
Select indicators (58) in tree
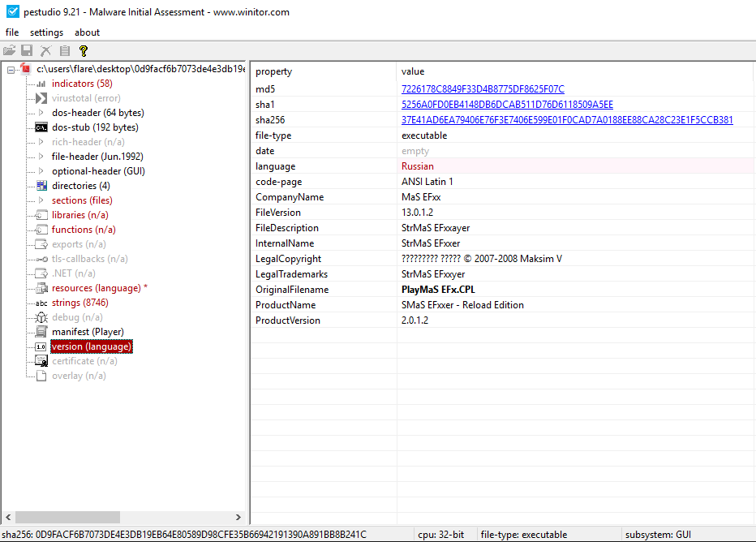[x=82, y=84]
